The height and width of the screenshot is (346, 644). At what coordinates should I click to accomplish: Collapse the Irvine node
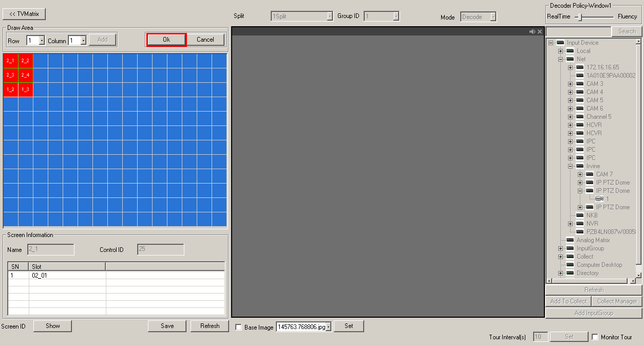tap(570, 166)
